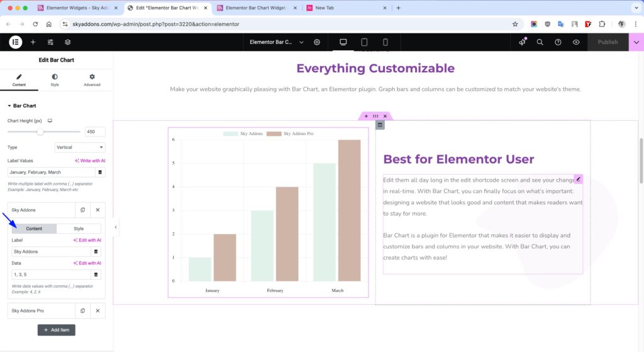The image size is (644, 352).
Task: Open the save options arrow next to Publish
Action: [636, 42]
